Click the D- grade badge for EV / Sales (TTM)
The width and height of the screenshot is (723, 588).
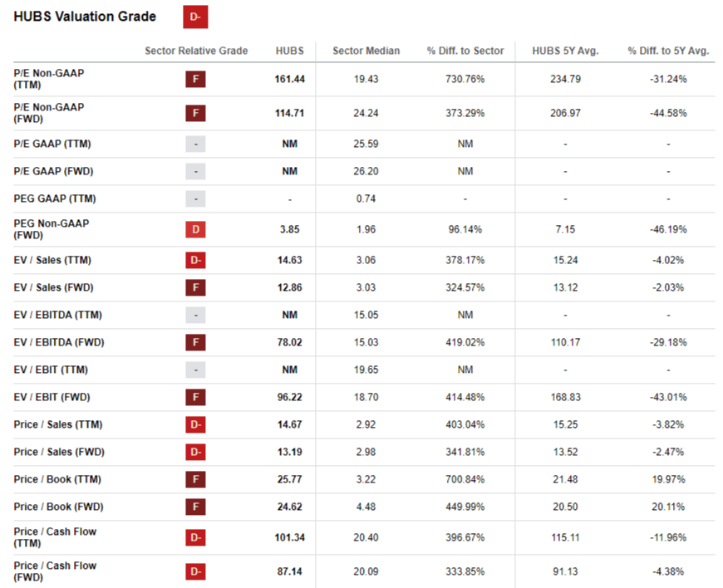coord(195,260)
